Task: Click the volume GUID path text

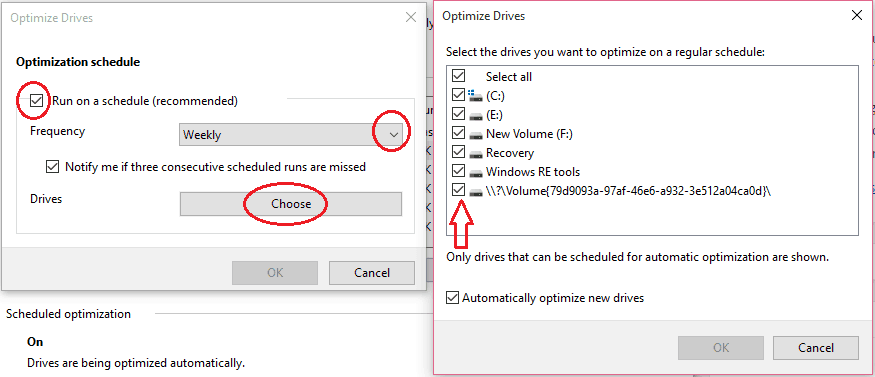Action: pyautogui.click(x=628, y=191)
